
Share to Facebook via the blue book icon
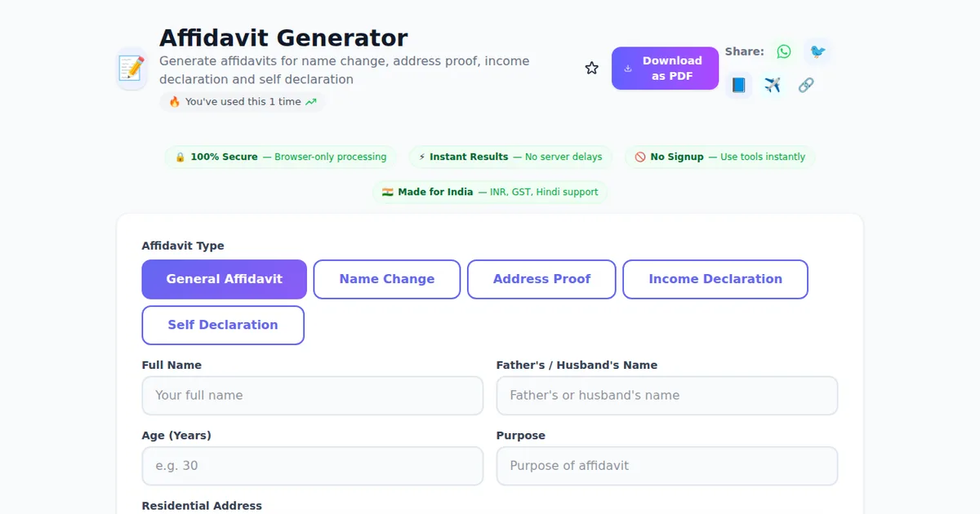[x=738, y=85]
